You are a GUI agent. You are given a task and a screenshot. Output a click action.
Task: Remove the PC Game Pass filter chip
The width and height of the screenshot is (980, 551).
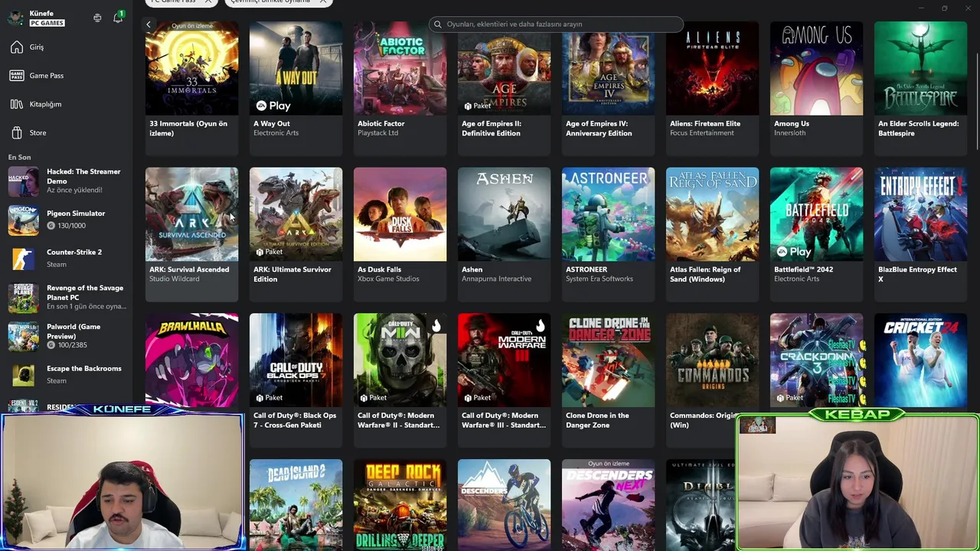click(x=207, y=2)
